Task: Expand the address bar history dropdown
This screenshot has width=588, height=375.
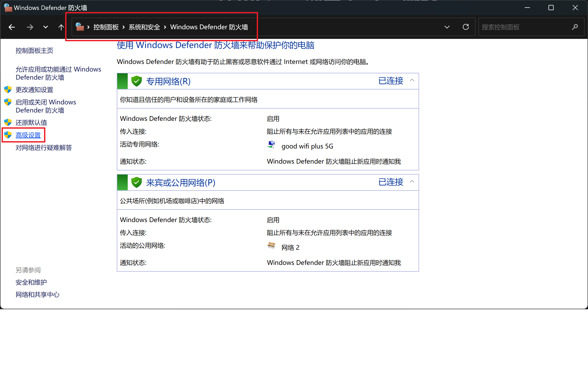Action: (447, 27)
